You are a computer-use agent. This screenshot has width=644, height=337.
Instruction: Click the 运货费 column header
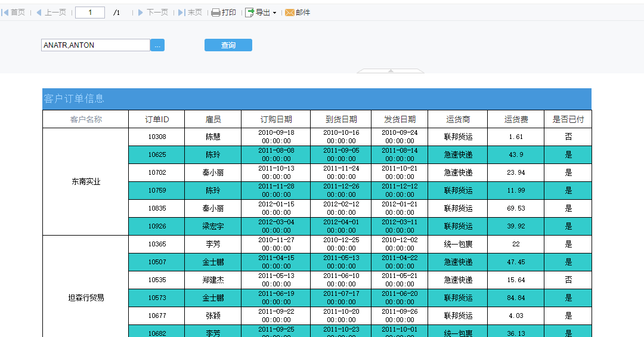coord(516,119)
